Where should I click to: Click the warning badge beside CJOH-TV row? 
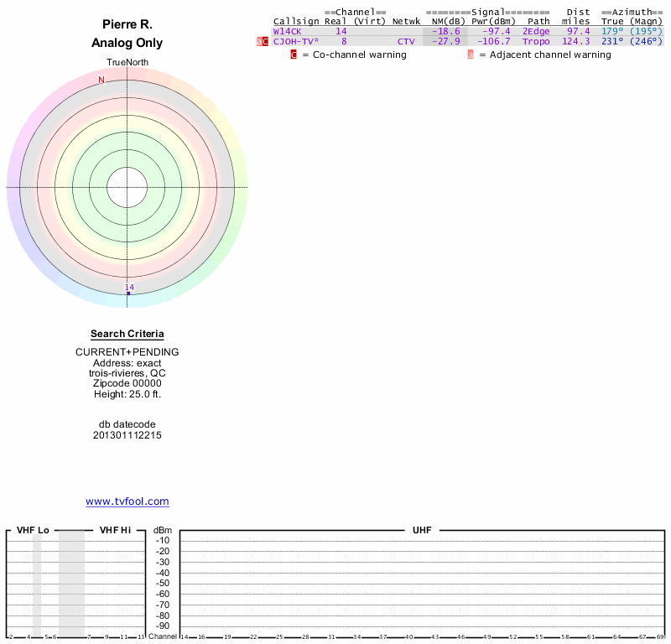point(263,41)
